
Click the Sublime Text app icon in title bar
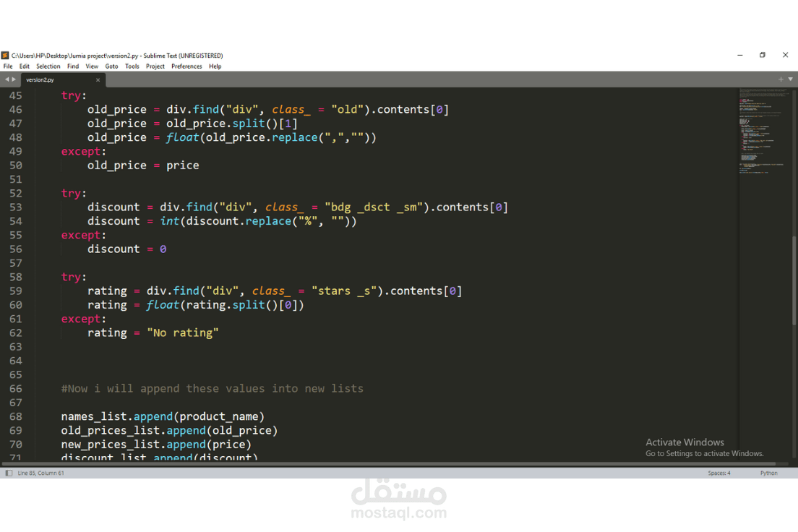pyautogui.click(x=5, y=56)
